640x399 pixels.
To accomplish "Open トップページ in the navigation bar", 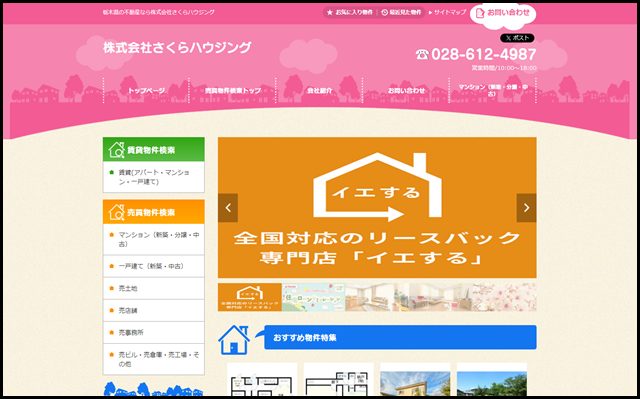I will tap(146, 91).
